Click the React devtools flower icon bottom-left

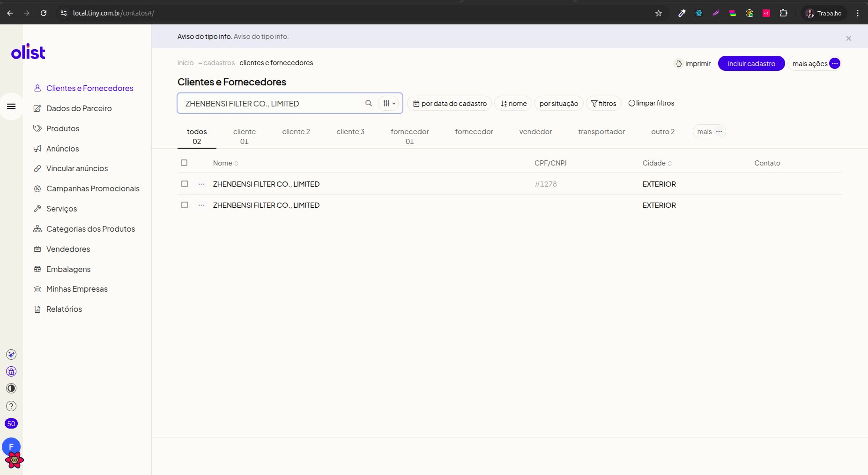(15, 460)
